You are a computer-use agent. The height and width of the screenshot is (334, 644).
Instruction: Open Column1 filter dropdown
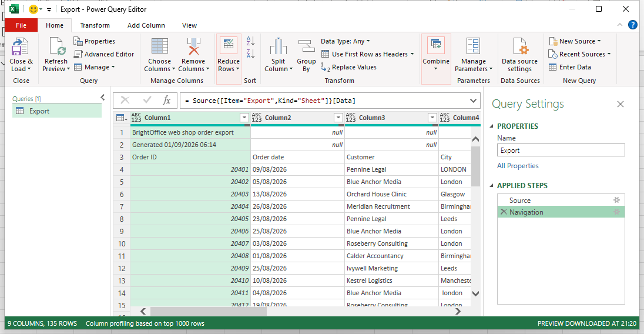244,118
